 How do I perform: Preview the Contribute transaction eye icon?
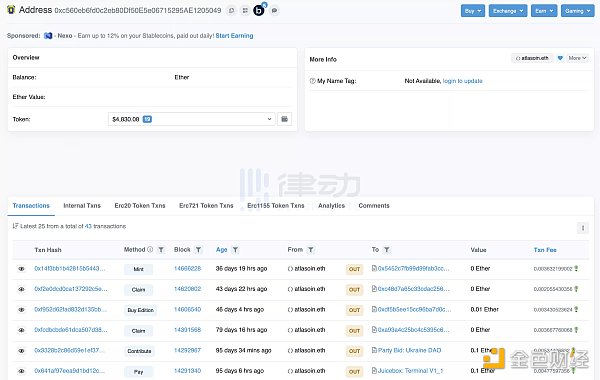click(x=21, y=351)
